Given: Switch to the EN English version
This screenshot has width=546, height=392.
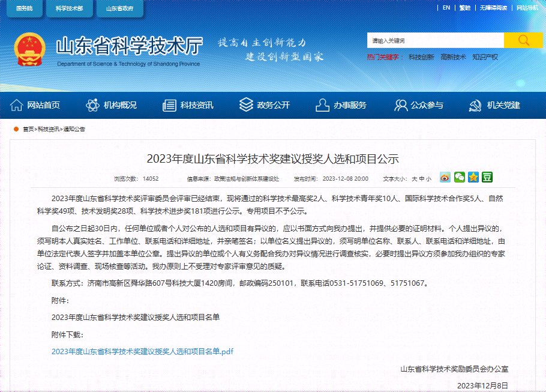Looking at the screenshot, I should (446, 8).
